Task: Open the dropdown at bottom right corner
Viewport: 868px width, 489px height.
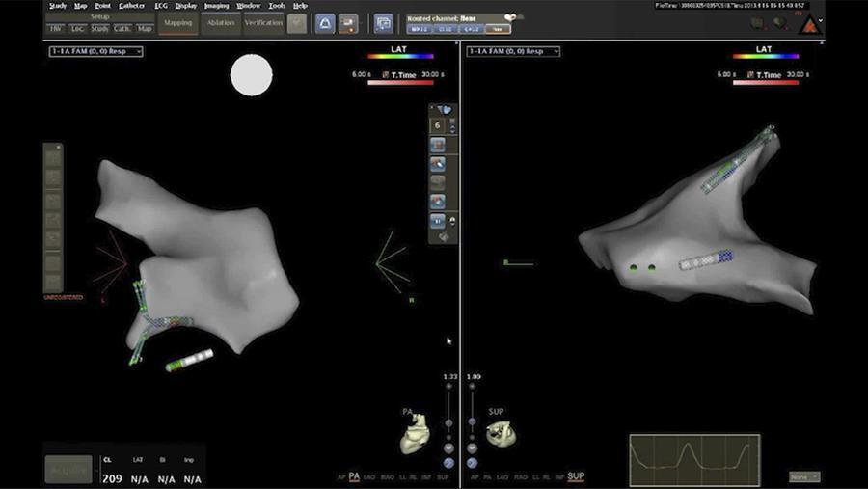Action: point(804,476)
